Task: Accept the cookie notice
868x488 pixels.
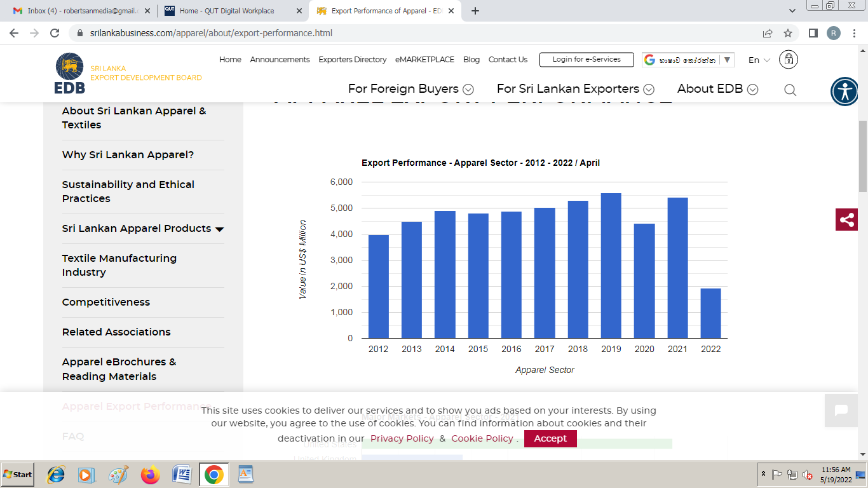Action: (550, 438)
